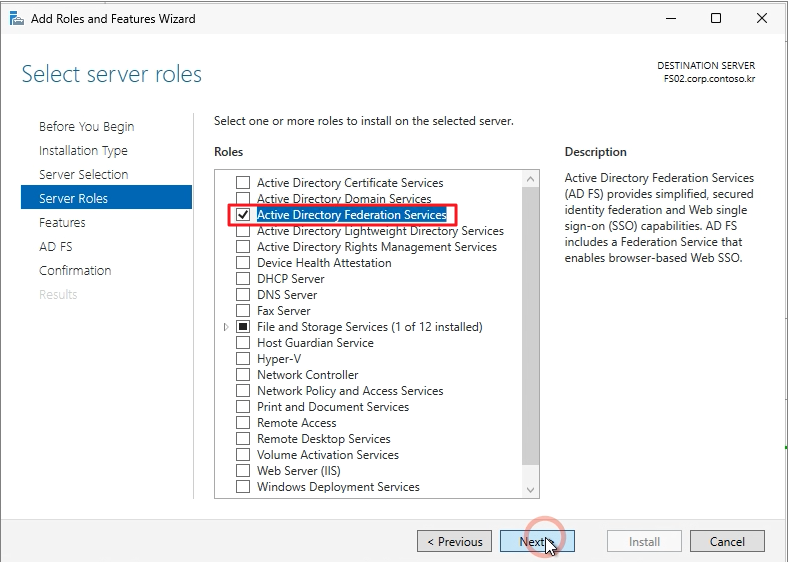Cancel the Add Roles wizard

(727, 541)
